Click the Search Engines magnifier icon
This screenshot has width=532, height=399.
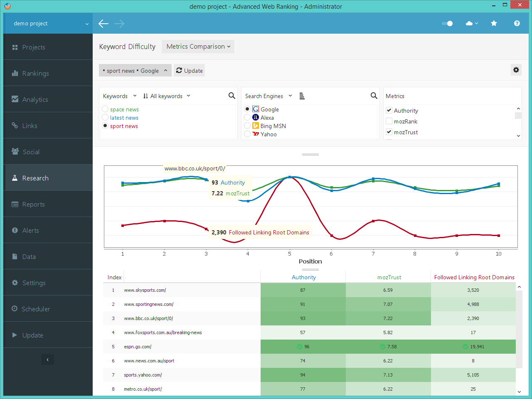coord(374,96)
